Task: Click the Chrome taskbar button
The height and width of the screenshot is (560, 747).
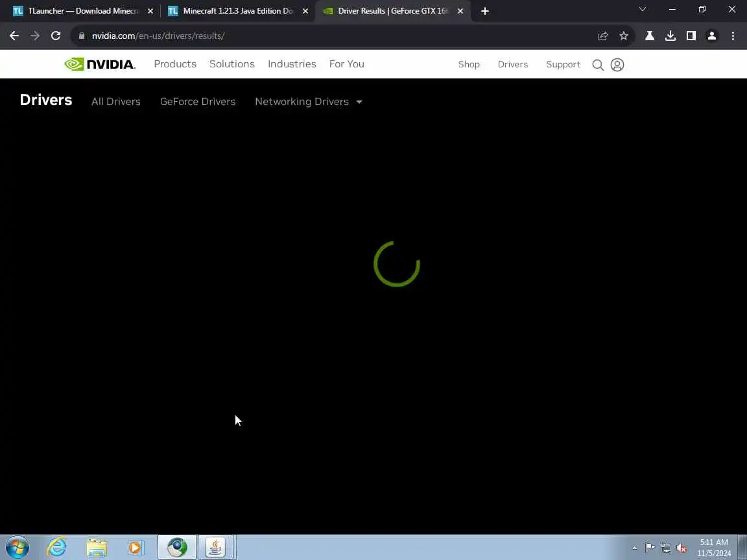Action: 177,548
